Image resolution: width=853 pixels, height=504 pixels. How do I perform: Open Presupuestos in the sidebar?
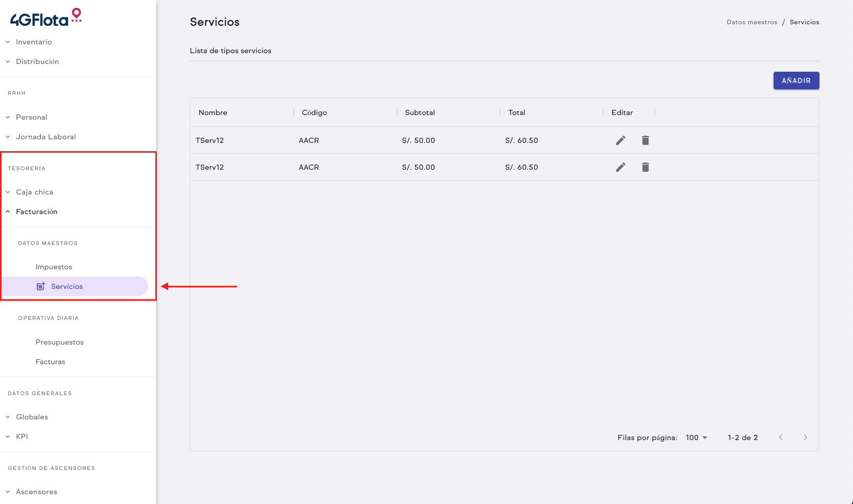[x=59, y=342]
